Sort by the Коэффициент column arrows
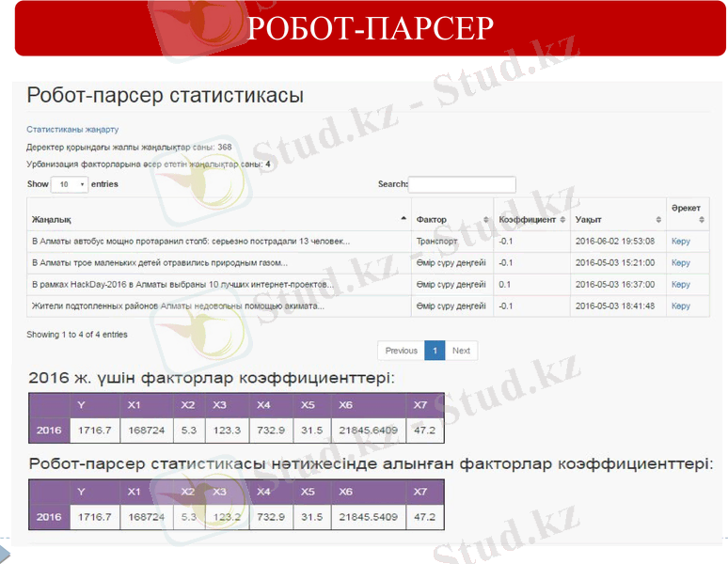728x564 pixels. click(x=562, y=219)
